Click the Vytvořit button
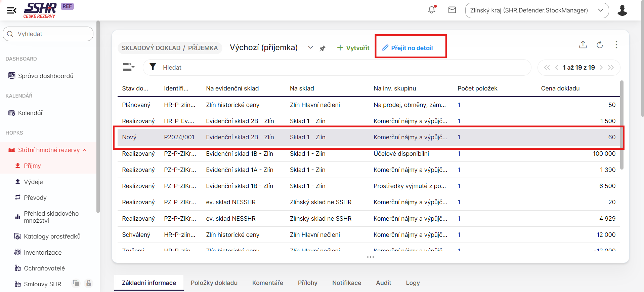The width and height of the screenshot is (644, 292). tap(353, 48)
